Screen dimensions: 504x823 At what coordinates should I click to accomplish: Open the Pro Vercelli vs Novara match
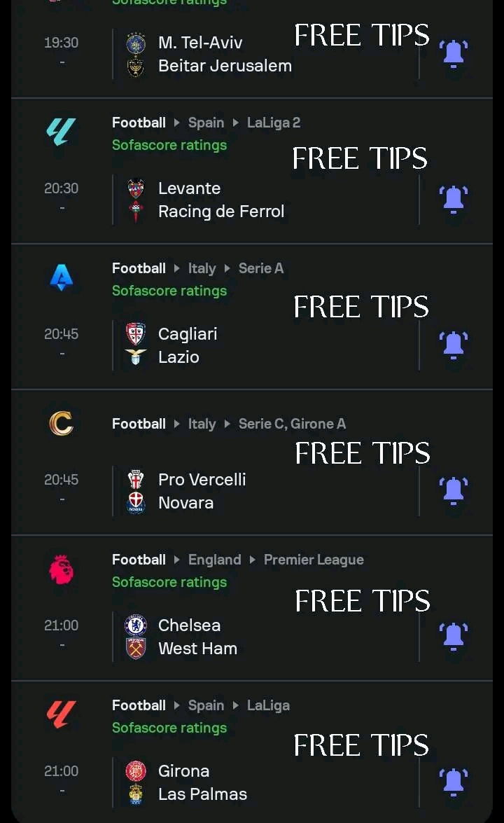pos(202,491)
